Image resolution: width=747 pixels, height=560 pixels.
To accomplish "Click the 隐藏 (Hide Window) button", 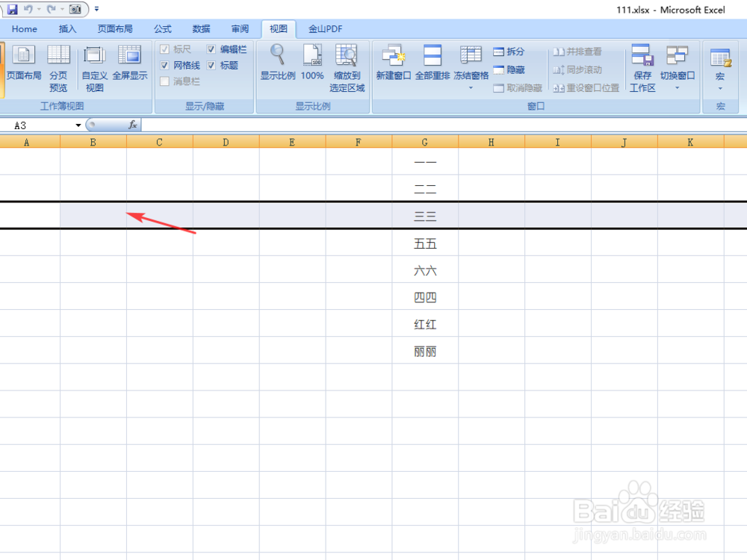I will 511,70.
